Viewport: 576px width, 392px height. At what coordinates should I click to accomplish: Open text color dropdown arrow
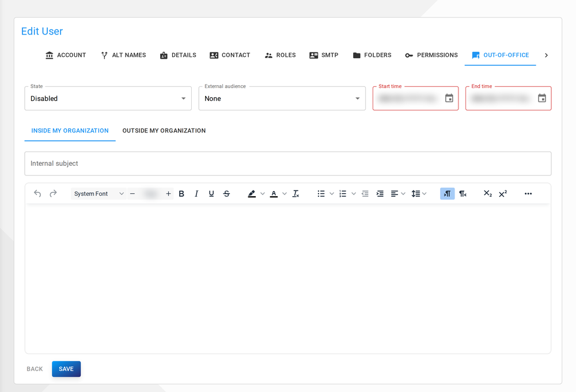coord(285,193)
